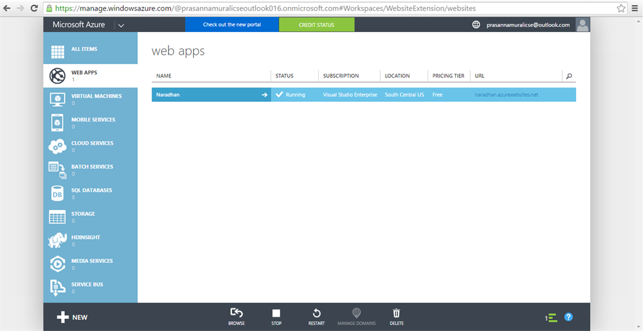
Task: Select the Web Apps globe icon
Action: tap(57, 76)
